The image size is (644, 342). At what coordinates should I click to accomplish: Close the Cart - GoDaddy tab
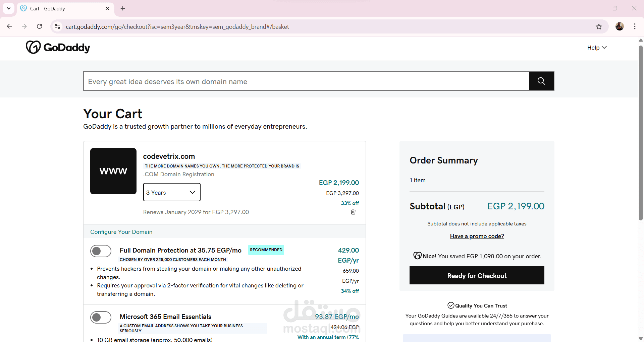107,8
